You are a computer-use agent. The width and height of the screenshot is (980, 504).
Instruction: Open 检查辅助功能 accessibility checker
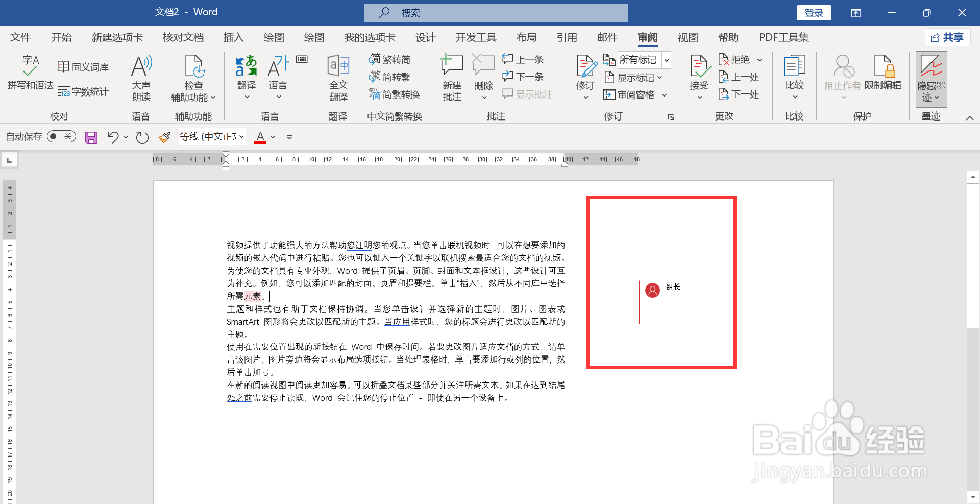[x=193, y=78]
